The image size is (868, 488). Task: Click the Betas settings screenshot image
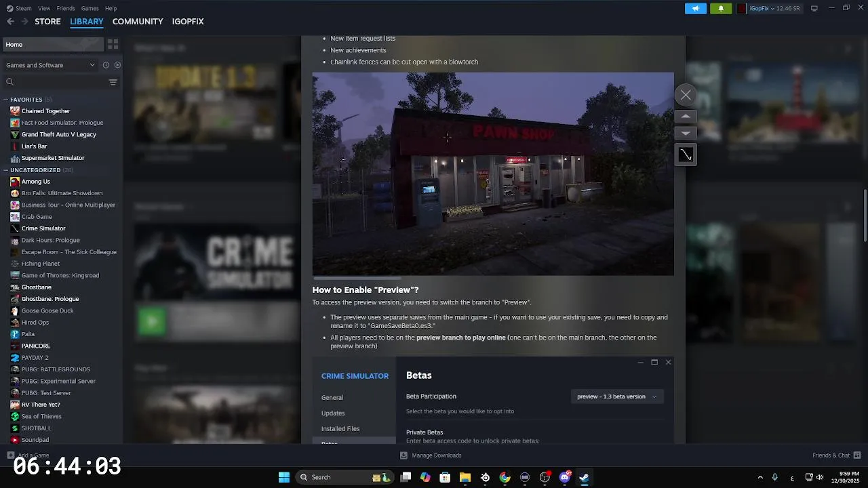coord(493,400)
